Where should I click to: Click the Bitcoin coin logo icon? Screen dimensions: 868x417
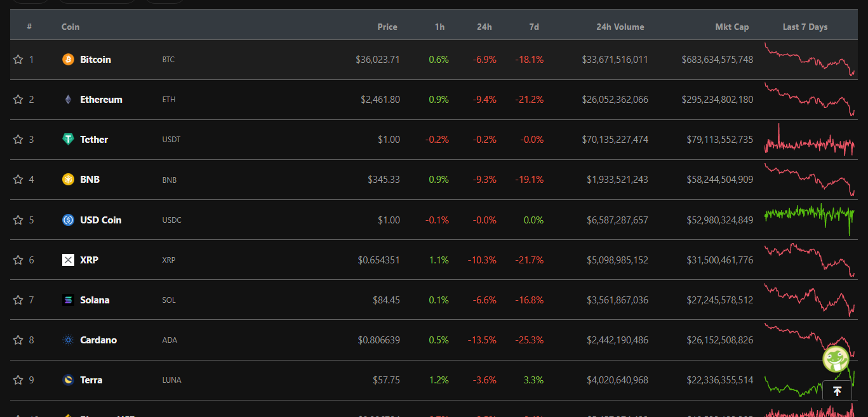[68, 60]
